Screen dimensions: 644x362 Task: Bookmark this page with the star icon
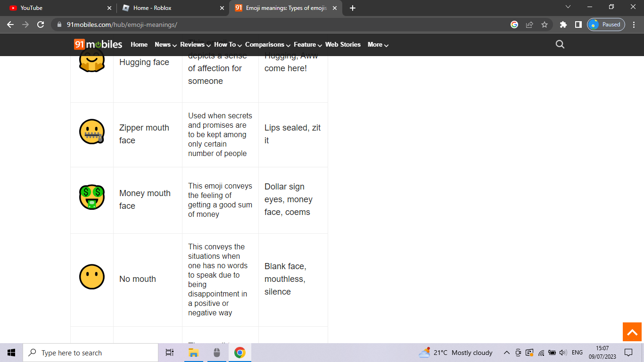pos(545,25)
